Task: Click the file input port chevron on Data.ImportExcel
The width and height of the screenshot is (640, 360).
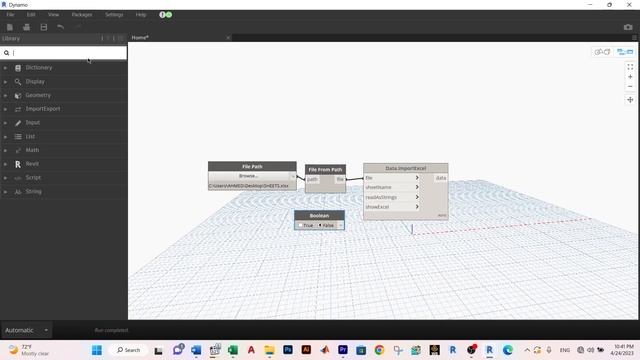Action: 417,178
